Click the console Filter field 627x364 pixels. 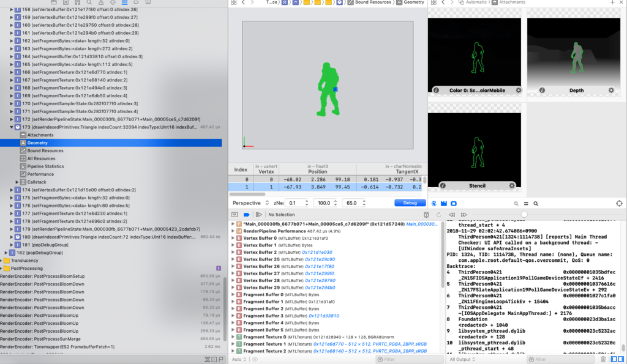[x=562, y=359]
